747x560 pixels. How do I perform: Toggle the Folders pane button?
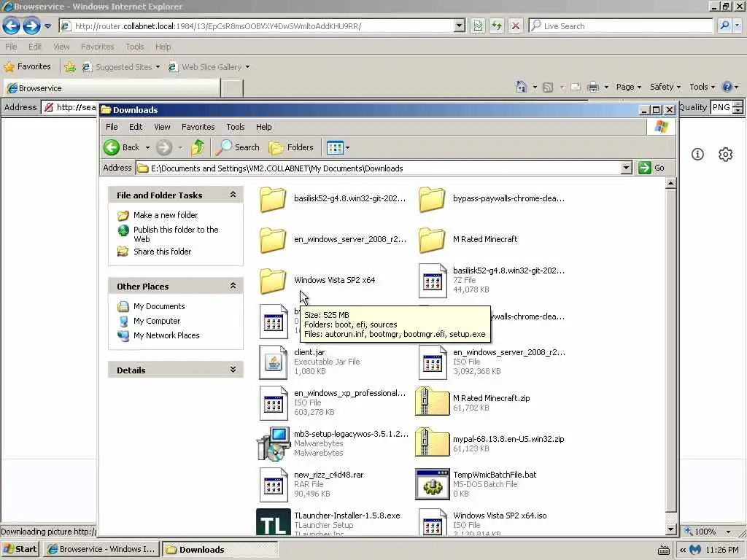click(291, 147)
